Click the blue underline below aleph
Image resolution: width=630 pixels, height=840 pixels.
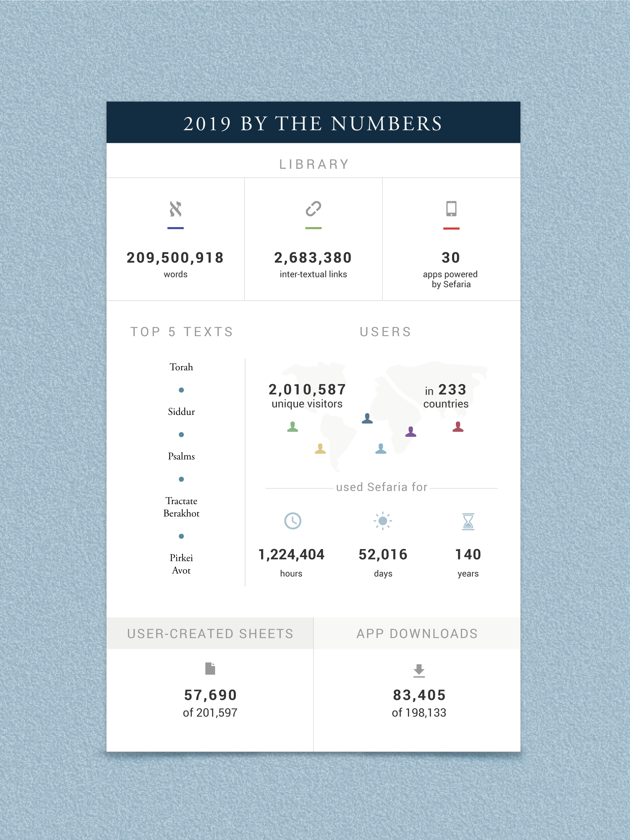175,228
